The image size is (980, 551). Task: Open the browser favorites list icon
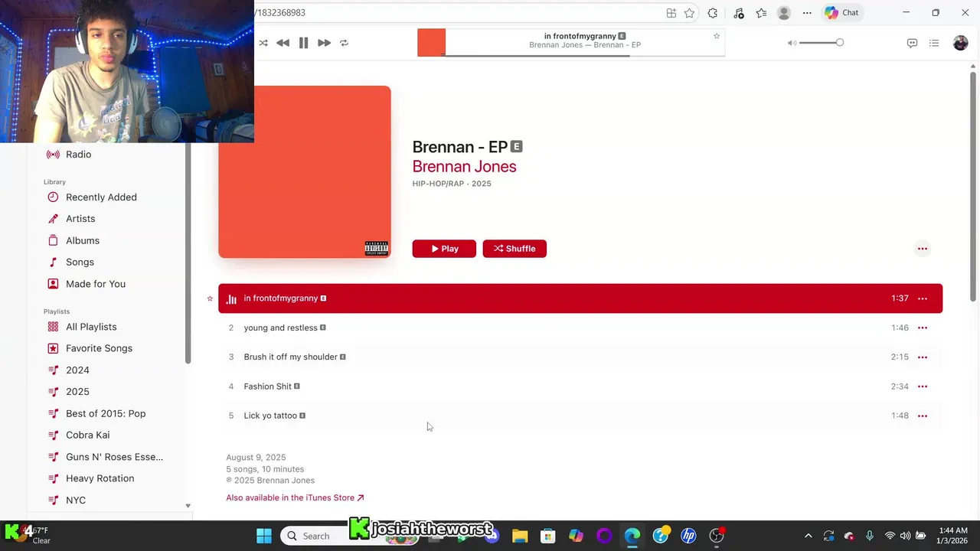coord(761,13)
